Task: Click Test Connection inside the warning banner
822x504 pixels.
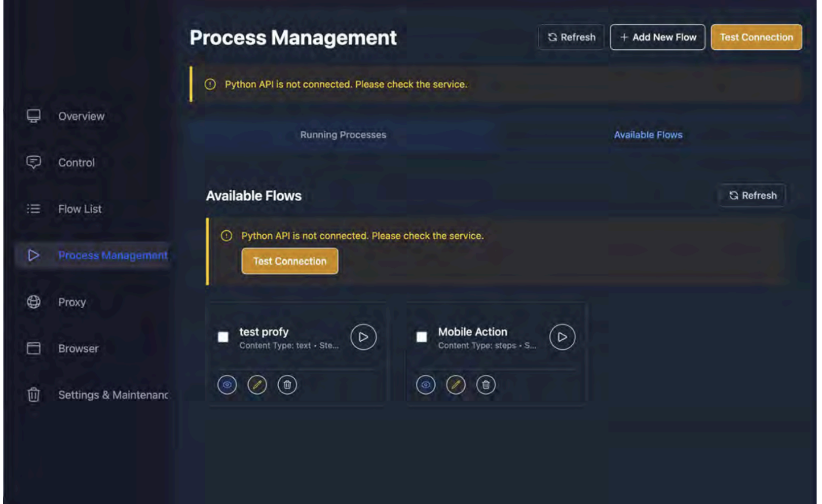Action: [290, 261]
